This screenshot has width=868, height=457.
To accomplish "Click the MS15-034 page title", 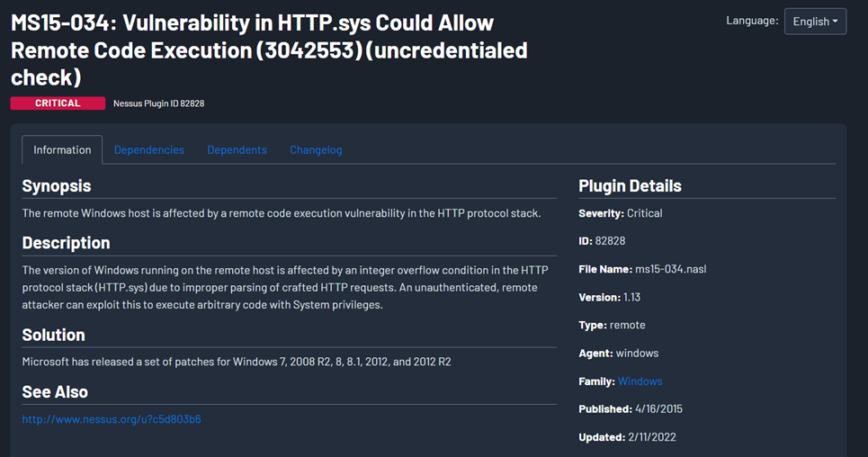I will point(269,49).
